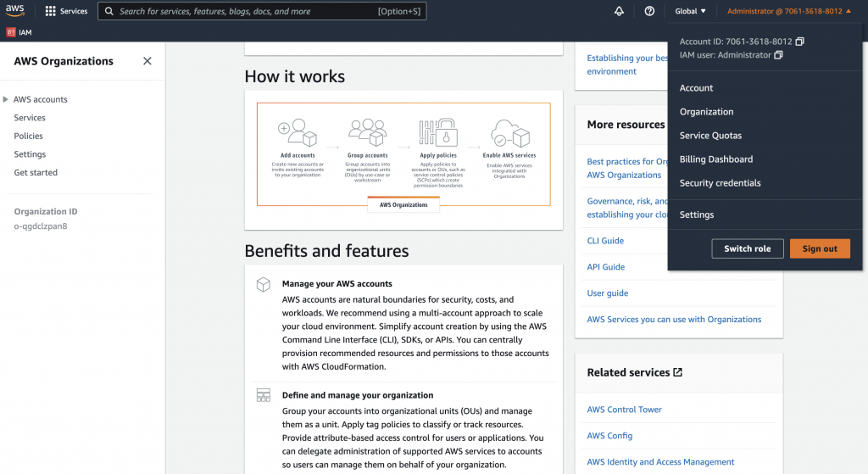Click the Group accounts diagram icon

pyautogui.click(x=368, y=132)
